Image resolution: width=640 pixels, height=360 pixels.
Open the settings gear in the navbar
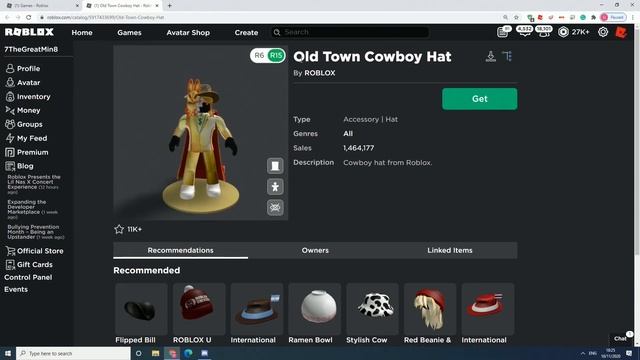pos(603,32)
